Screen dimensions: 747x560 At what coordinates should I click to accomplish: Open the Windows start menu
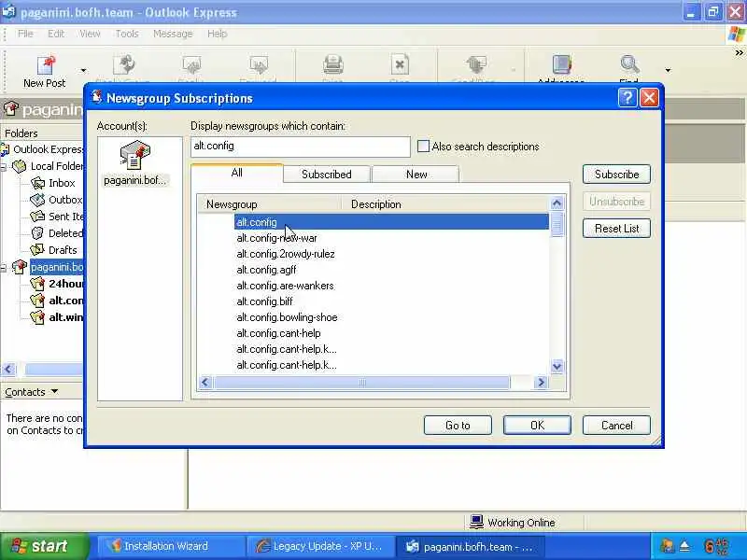[x=43, y=546]
